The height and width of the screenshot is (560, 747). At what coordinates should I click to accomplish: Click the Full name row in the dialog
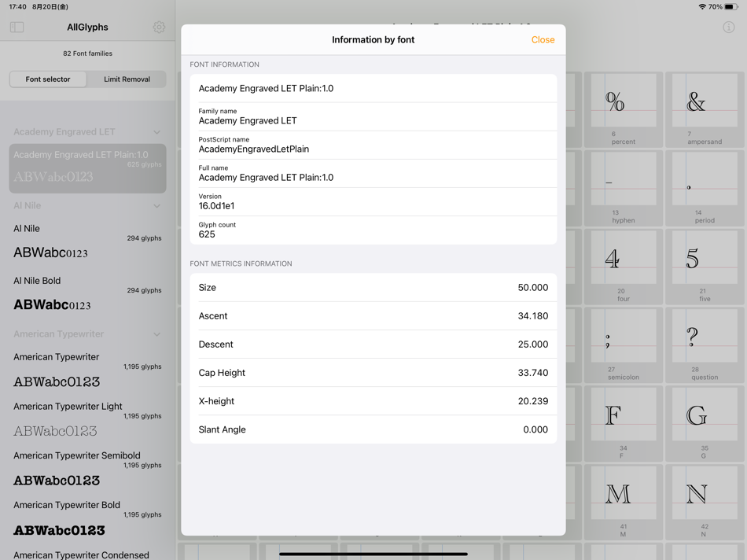(373, 173)
